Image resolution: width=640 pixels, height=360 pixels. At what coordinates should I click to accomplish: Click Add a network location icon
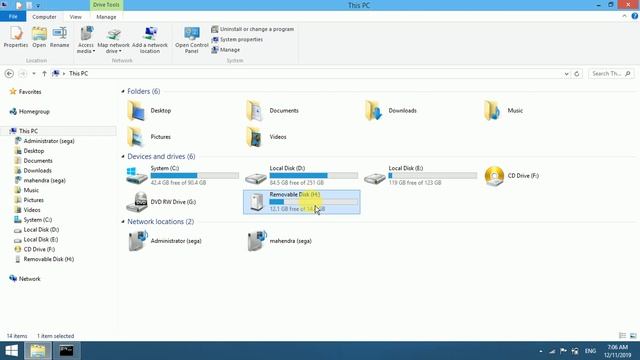[x=150, y=40]
